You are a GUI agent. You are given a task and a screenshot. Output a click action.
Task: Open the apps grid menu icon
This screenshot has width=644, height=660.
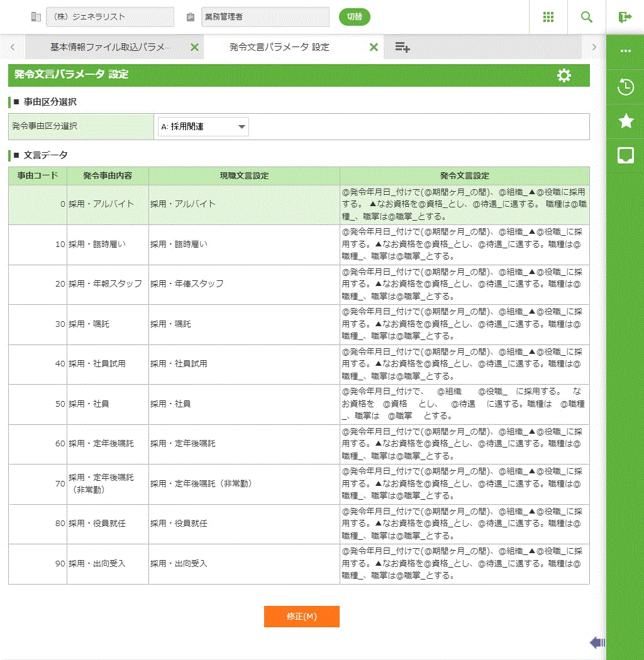coord(548,17)
